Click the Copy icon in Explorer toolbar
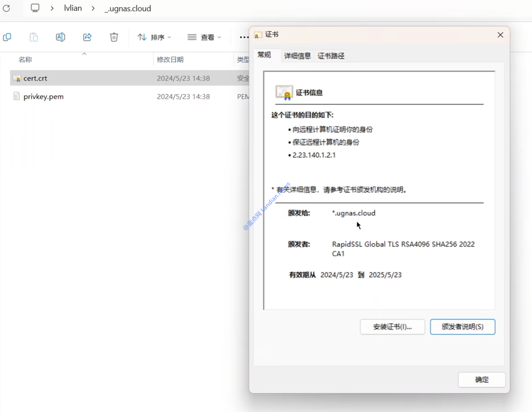This screenshot has height=412, width=532. tap(7, 37)
